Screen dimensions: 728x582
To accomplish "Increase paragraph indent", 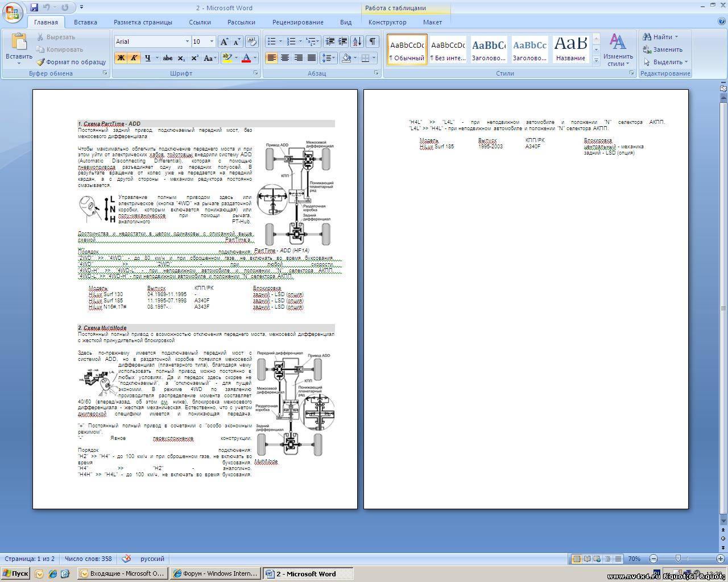I will [x=342, y=41].
